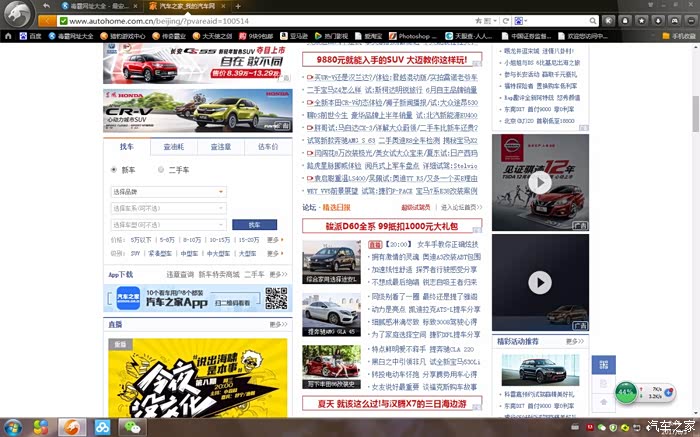Open the WeChat taskbar icon
Viewport: 700px width, 437px height.
coord(131,426)
